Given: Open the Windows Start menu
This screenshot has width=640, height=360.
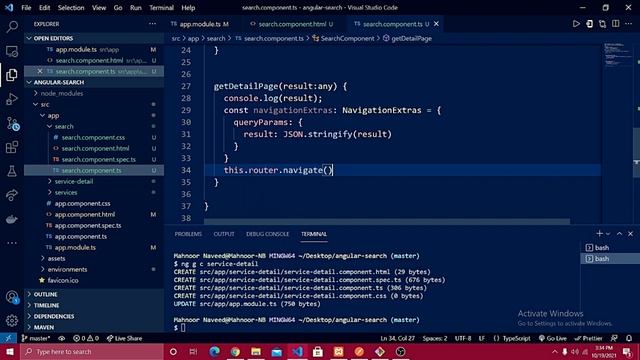Looking at the screenshot, I should [10, 351].
